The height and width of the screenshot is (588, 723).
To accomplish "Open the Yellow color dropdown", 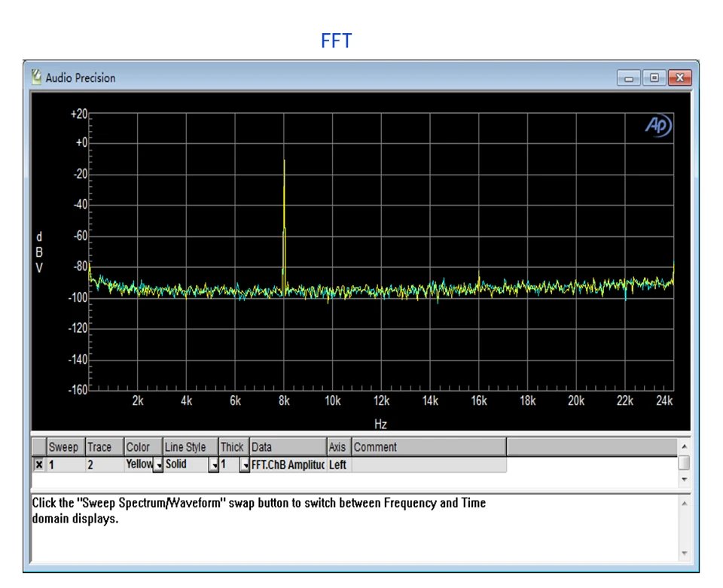I will point(157,466).
